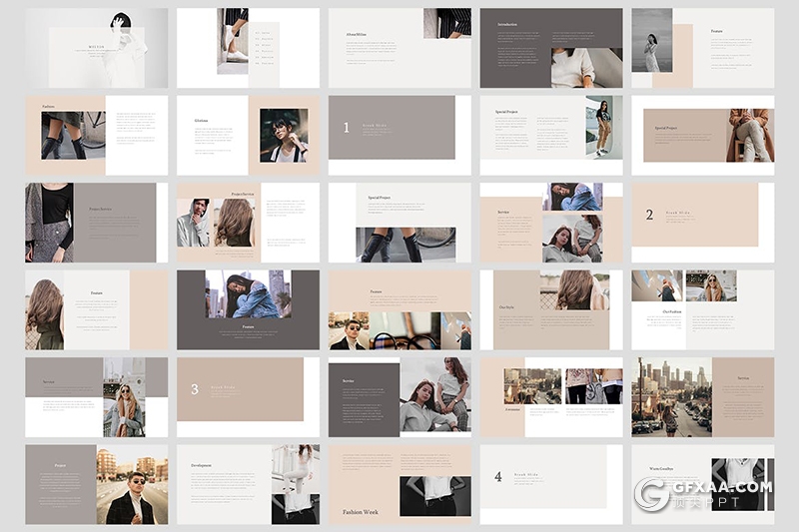
Task: Click the About Slides text slide
Action: coord(399,48)
